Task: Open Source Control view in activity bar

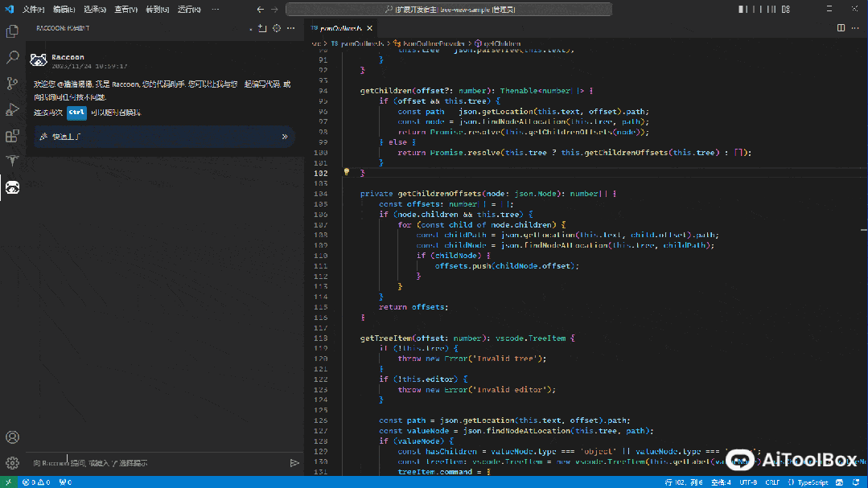Action: tap(12, 83)
